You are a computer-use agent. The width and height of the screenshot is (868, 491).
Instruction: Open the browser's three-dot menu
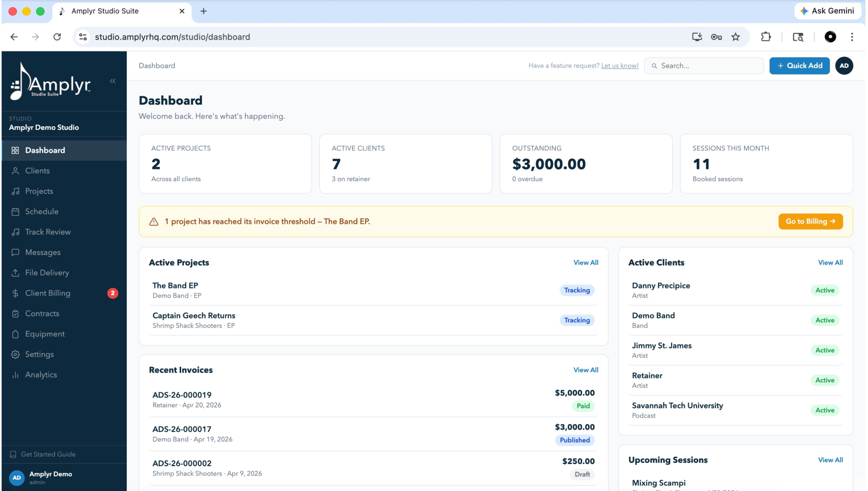tap(852, 37)
